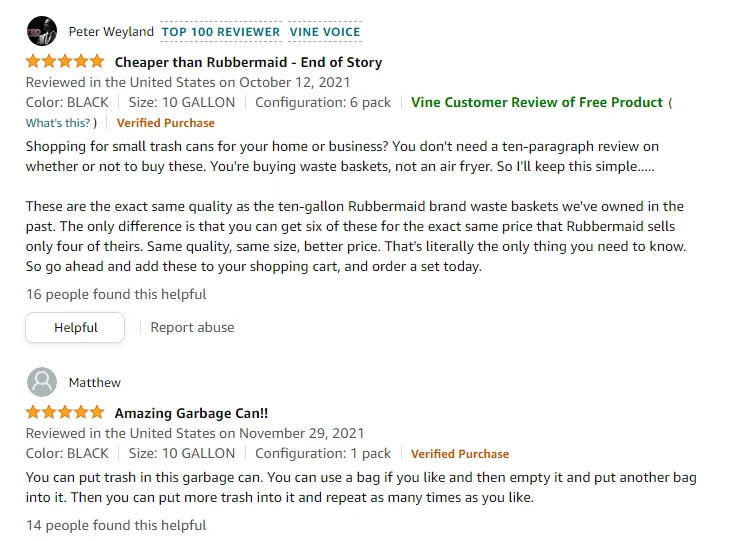Open the 'Cheaper than Rubbermaid - End of Story' review title
748x541 pixels.
248,62
